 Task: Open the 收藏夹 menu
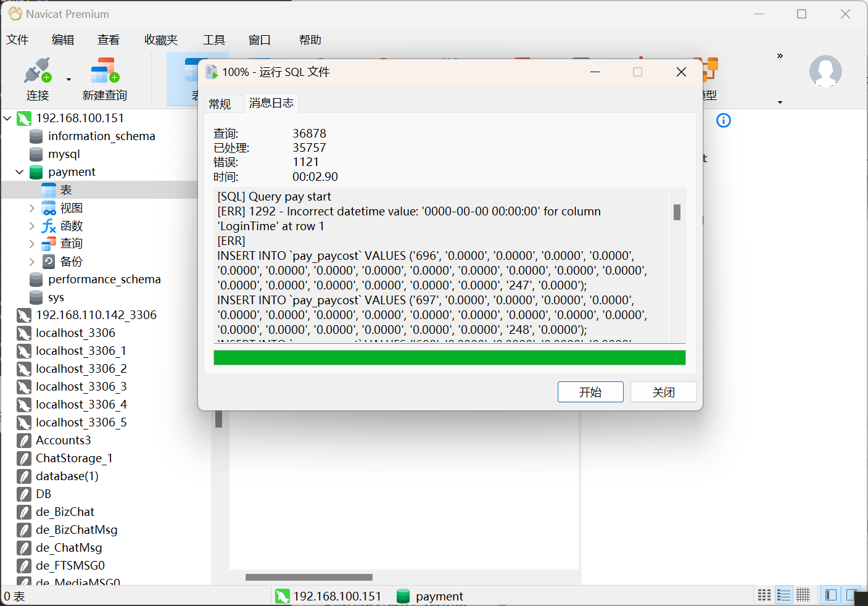pyautogui.click(x=161, y=40)
